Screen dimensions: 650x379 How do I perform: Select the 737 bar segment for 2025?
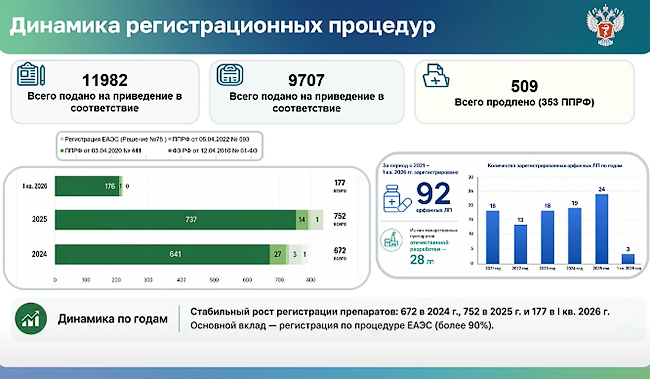(x=175, y=219)
